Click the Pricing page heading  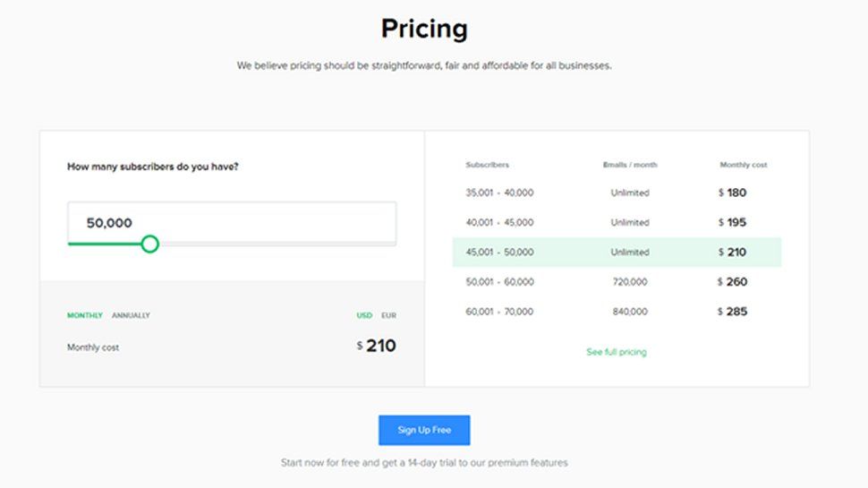pyautogui.click(x=424, y=29)
